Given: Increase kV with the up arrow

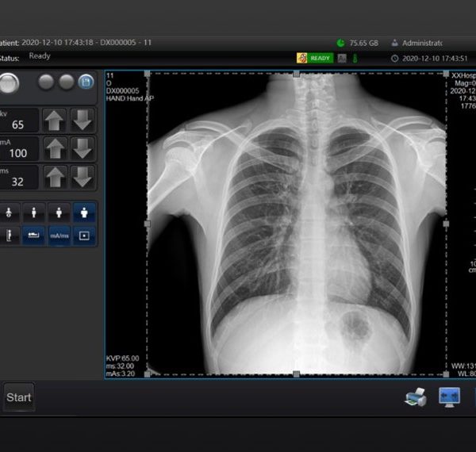Looking at the screenshot, I should [55, 121].
